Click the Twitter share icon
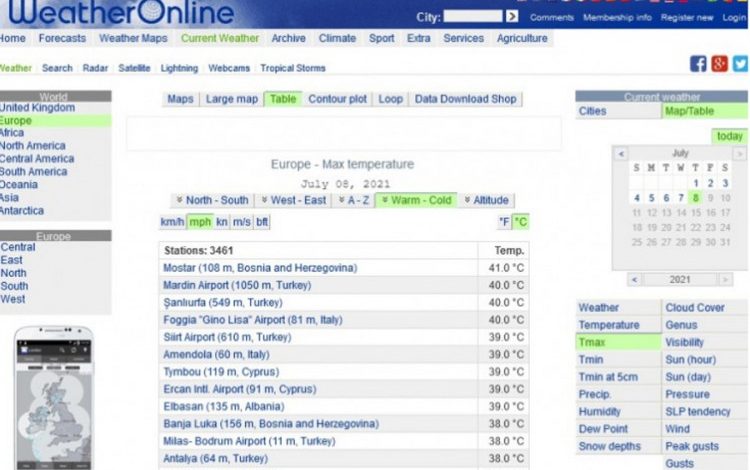The width and height of the screenshot is (750, 470). 740,64
